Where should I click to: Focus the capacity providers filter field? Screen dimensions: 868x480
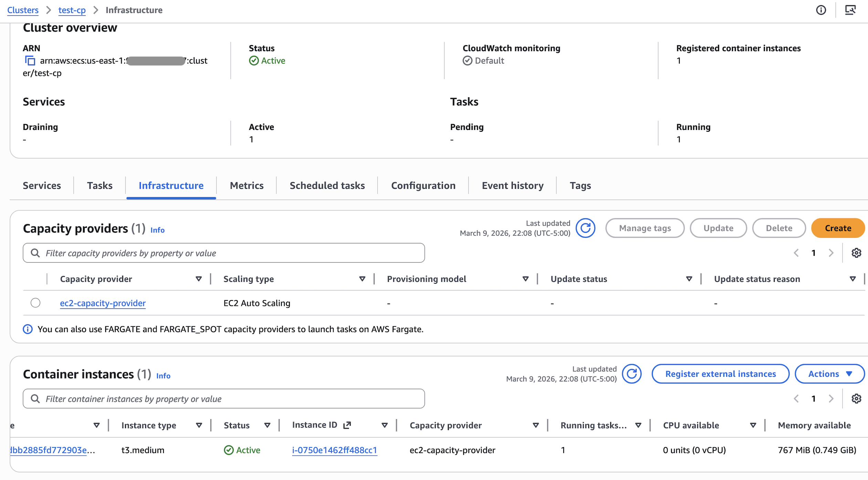click(224, 253)
